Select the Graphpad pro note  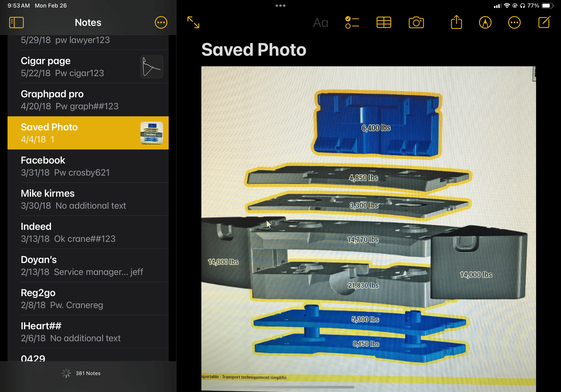pyautogui.click(x=88, y=100)
